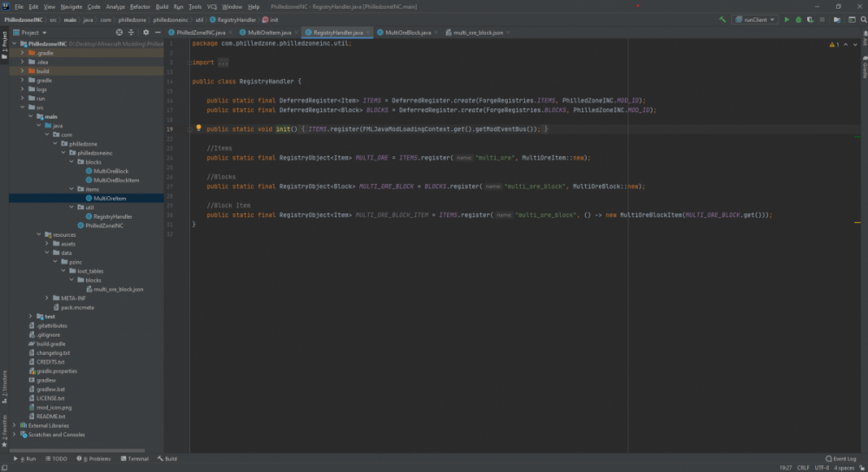Click the grey Stop square icon
Image resolution: width=868 pixels, height=472 pixels.
(x=822, y=19)
